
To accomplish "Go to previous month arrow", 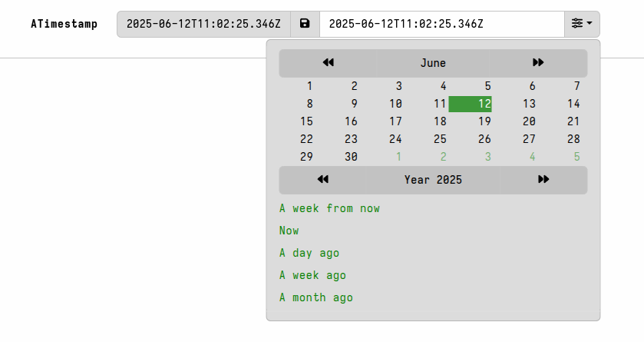I will coord(329,63).
